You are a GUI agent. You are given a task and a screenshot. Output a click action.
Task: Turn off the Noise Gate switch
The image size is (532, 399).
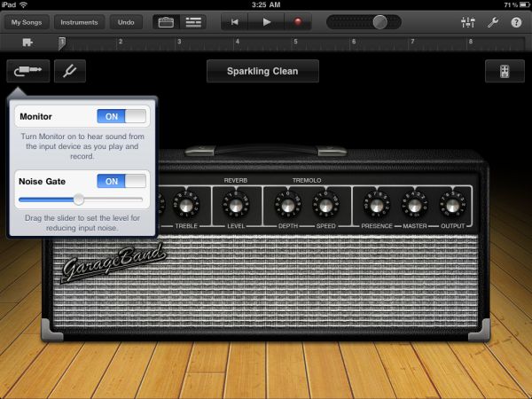121,181
